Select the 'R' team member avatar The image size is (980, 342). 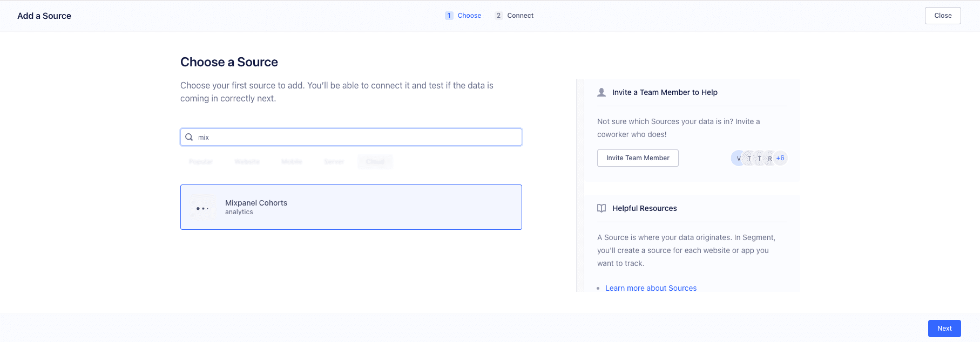tap(769, 158)
